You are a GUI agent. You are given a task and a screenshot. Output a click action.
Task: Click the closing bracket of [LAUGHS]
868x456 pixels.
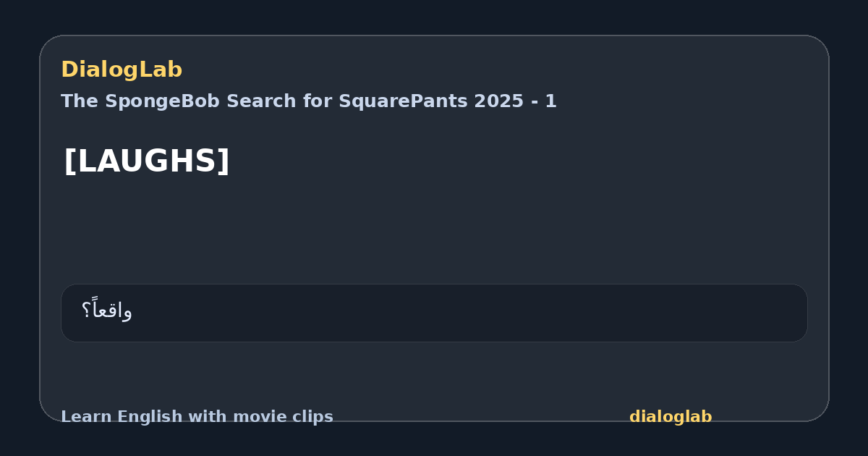223,161
